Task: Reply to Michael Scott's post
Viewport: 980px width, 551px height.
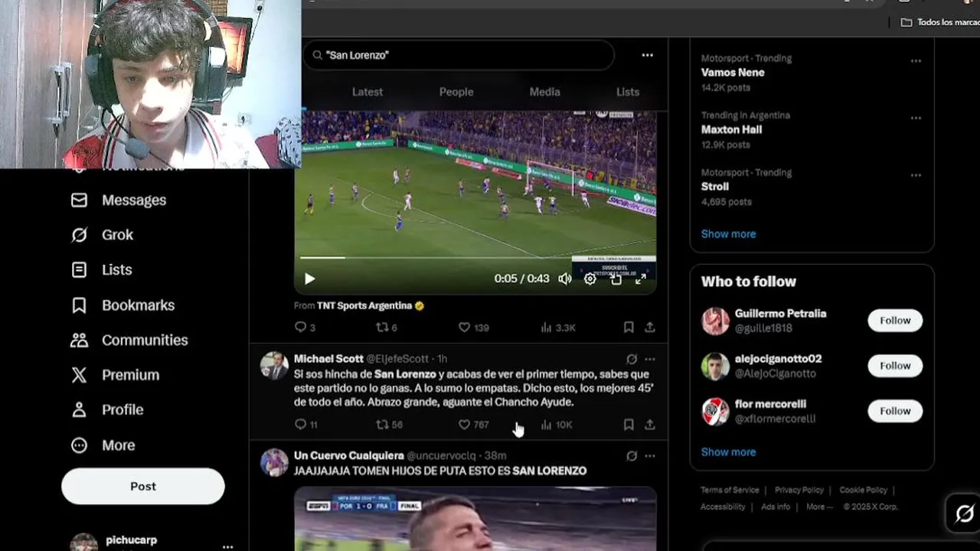Action: pyautogui.click(x=305, y=425)
